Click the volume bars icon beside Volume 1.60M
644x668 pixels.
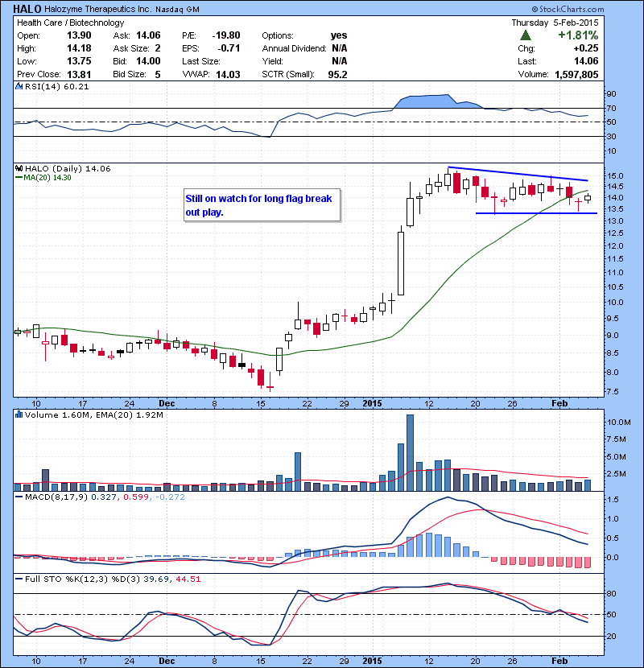click(19, 414)
